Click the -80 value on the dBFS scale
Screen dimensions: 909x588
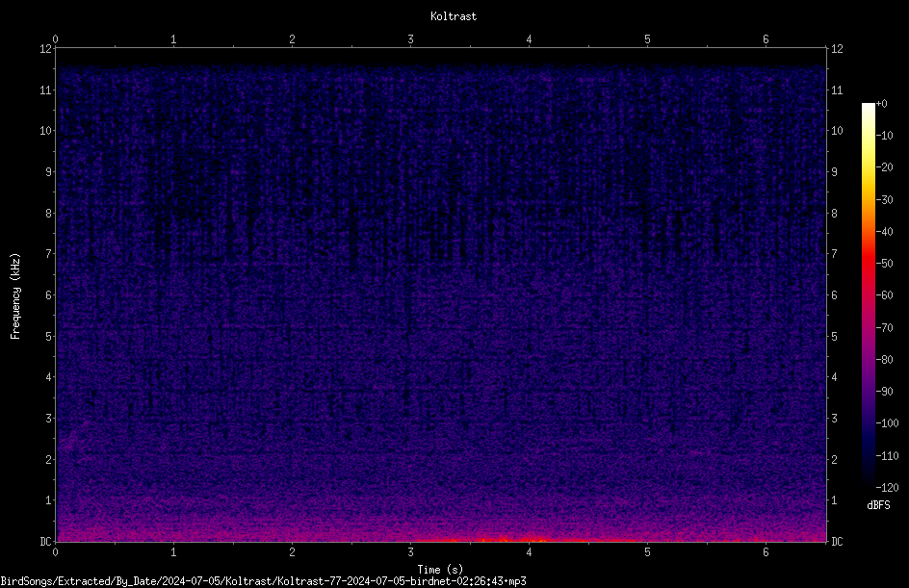coord(885,359)
